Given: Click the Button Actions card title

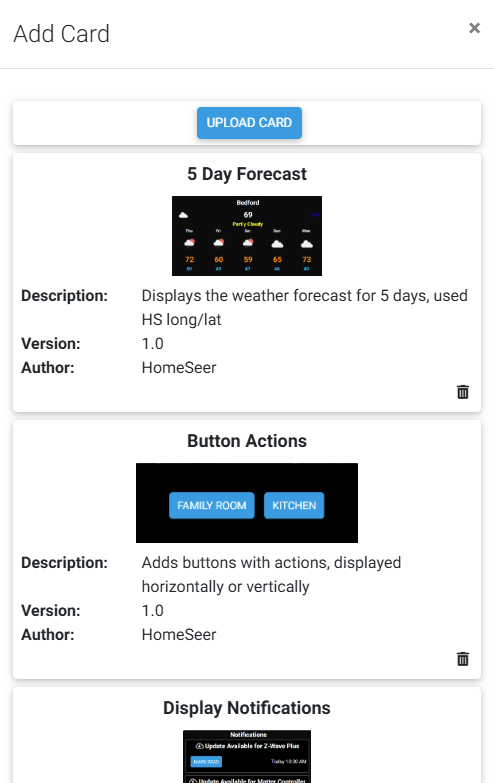Looking at the screenshot, I should [x=247, y=441].
